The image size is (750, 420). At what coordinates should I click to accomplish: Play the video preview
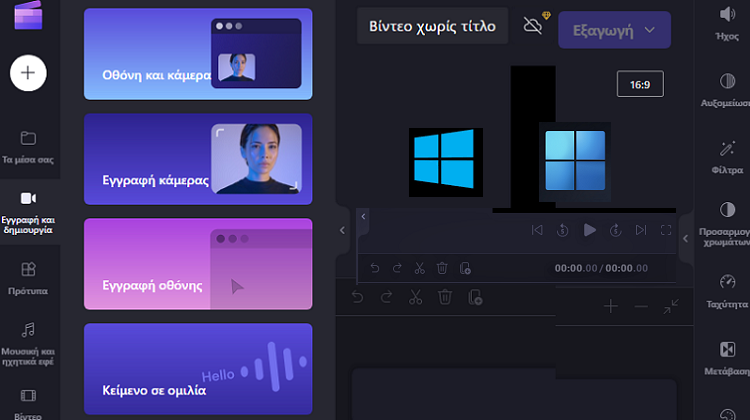[x=590, y=230]
